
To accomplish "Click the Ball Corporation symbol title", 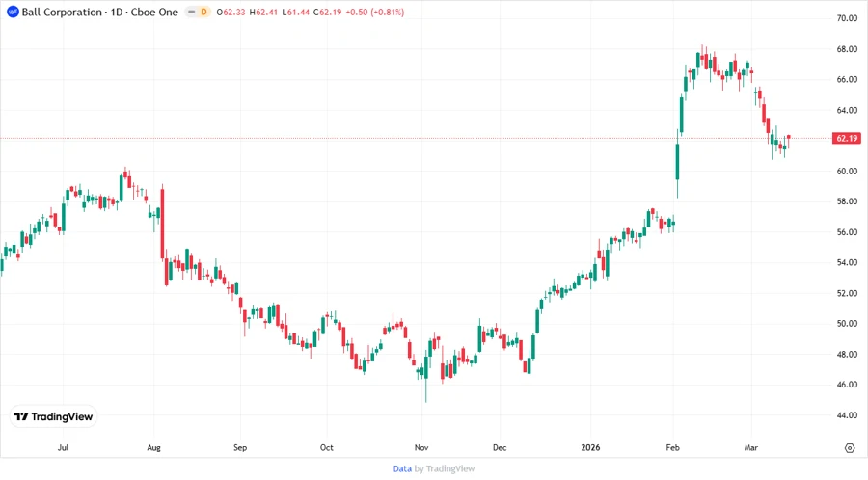I will [x=100, y=12].
